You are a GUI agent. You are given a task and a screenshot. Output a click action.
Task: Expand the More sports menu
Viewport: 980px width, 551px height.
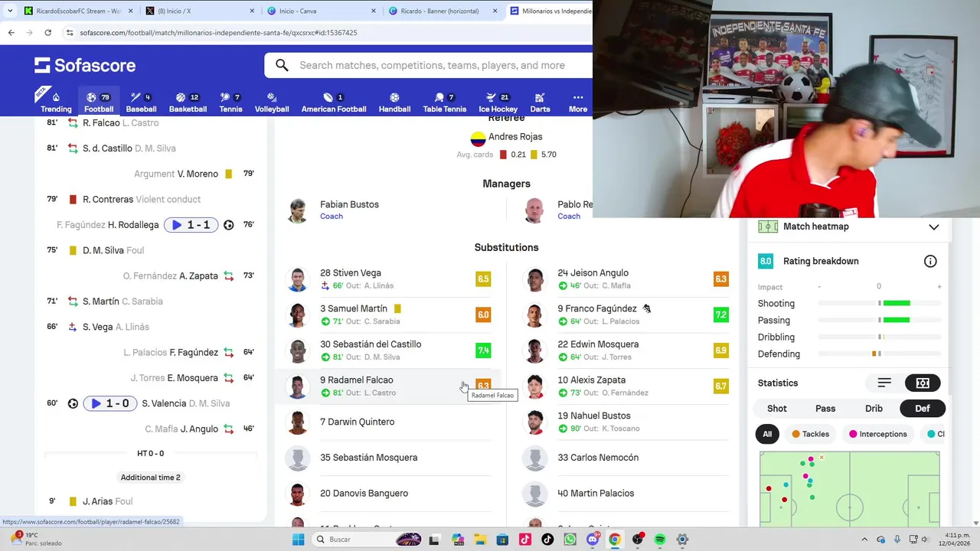578,103
